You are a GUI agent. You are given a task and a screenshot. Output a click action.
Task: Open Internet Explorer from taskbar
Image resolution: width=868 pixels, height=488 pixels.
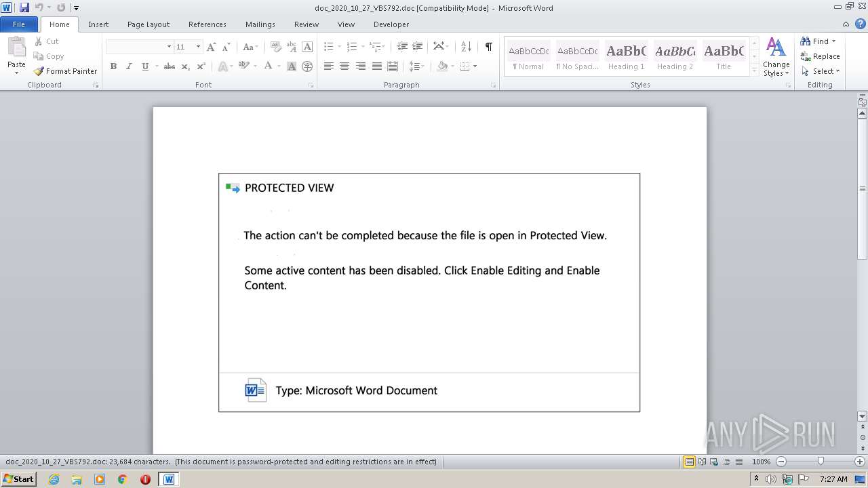pos(54,479)
